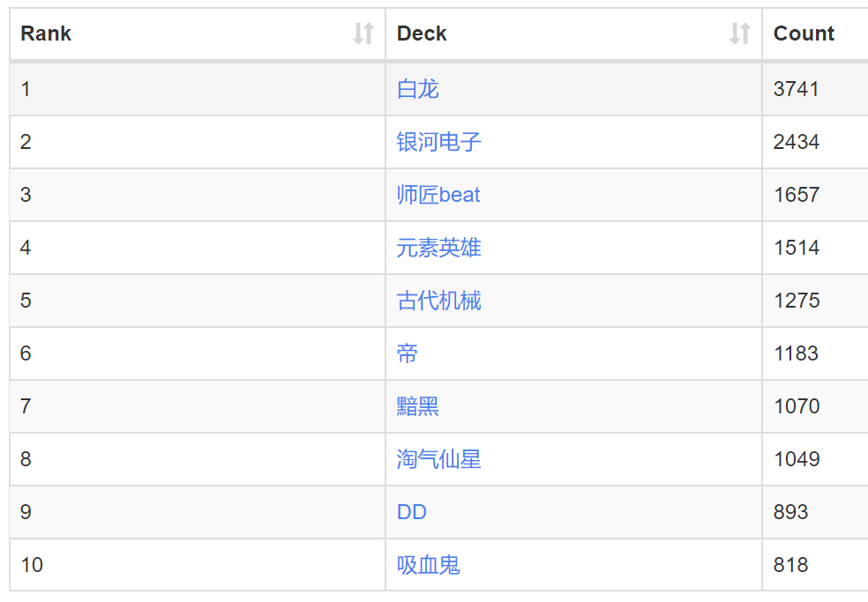Sort table by Rank column arrows
This screenshot has width=868, height=602.
363,33
